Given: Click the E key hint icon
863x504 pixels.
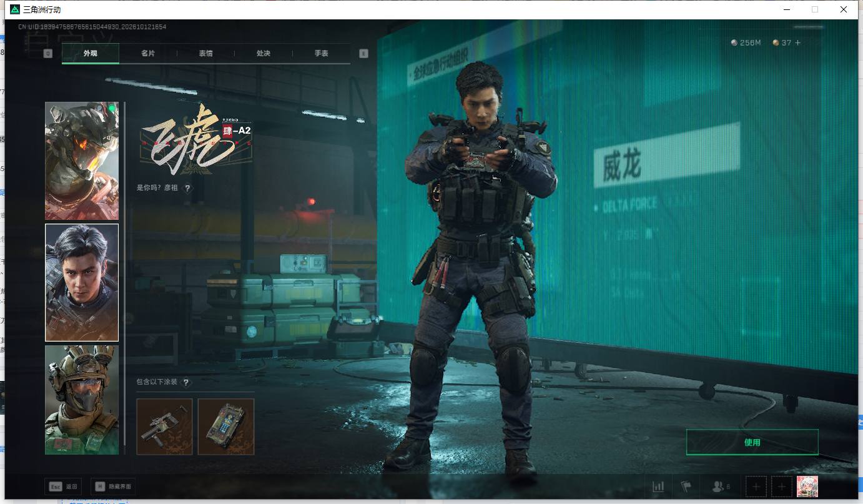Looking at the screenshot, I should (363, 54).
